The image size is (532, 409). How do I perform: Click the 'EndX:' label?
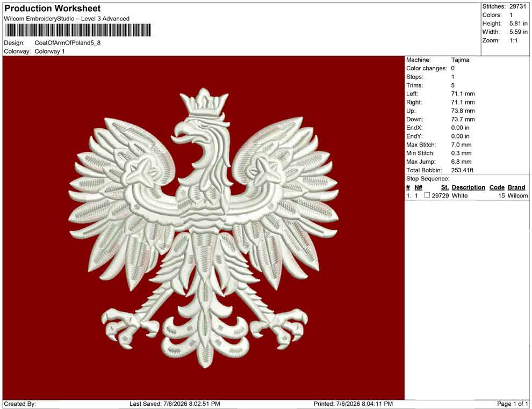[414, 128]
